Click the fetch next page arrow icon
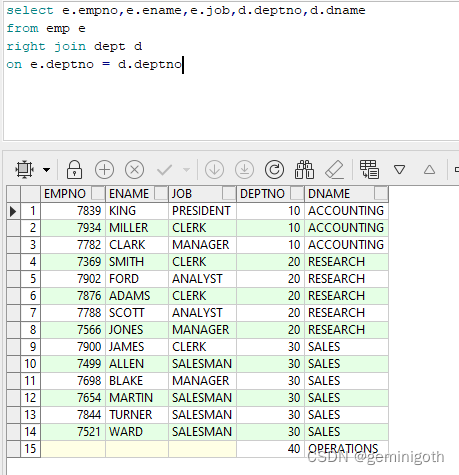The width and height of the screenshot is (459, 475). [x=214, y=170]
